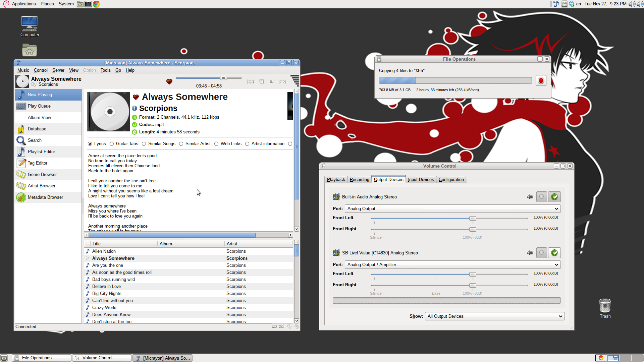Viewport: 644px width, 362px height.
Task: Open Computer desktop icon
Action: tap(30, 26)
